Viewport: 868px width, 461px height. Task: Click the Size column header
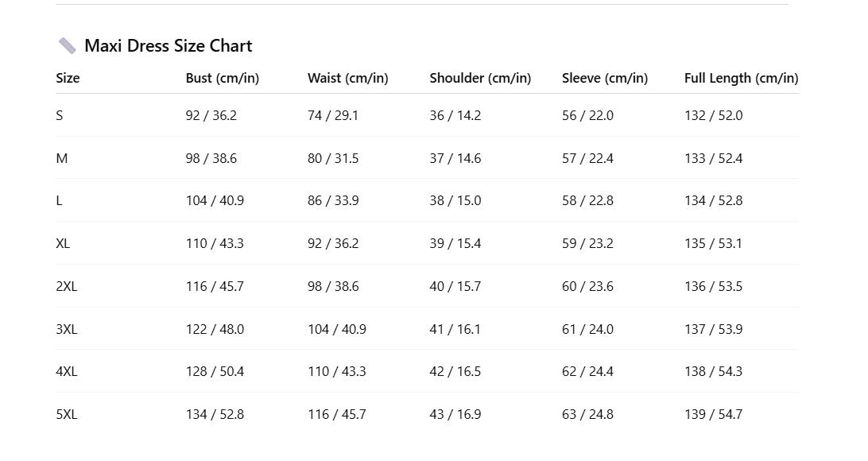[68, 78]
